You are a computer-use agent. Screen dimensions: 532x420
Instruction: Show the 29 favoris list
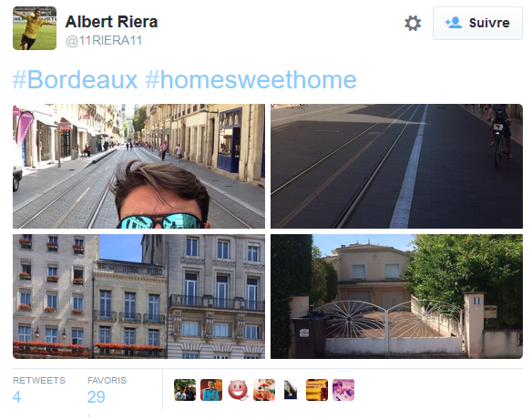point(107,390)
